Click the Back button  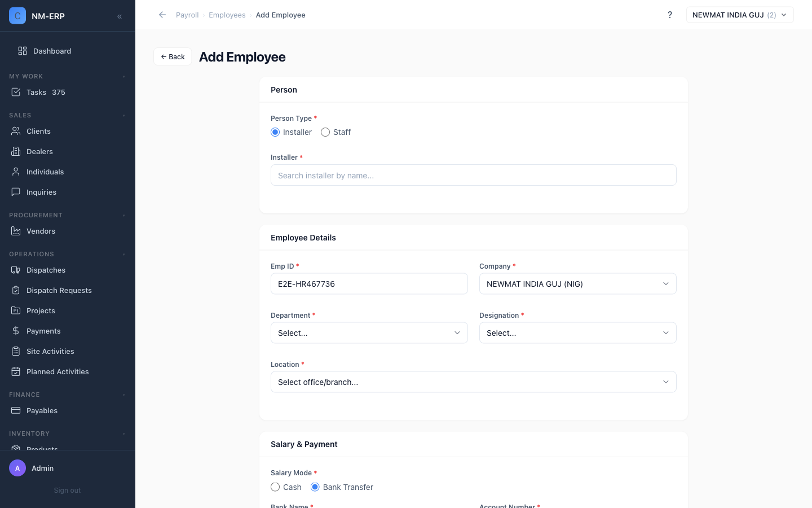(x=173, y=56)
